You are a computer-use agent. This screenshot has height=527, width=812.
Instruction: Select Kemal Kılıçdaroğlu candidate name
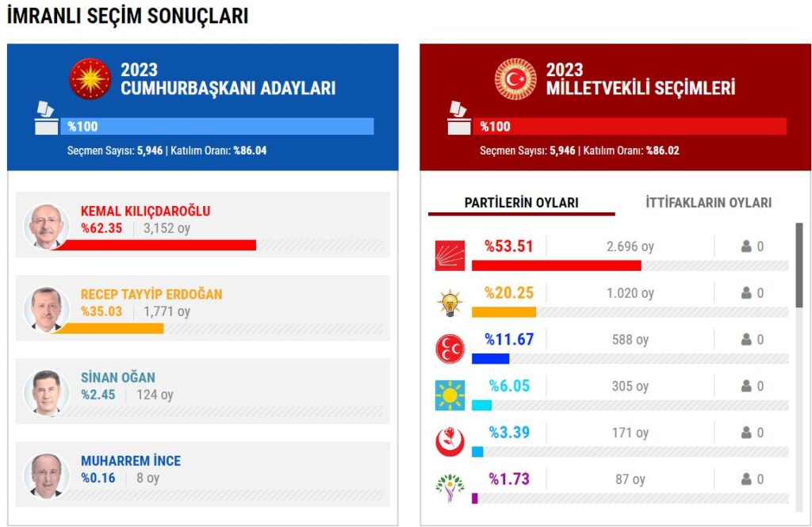tap(145, 212)
